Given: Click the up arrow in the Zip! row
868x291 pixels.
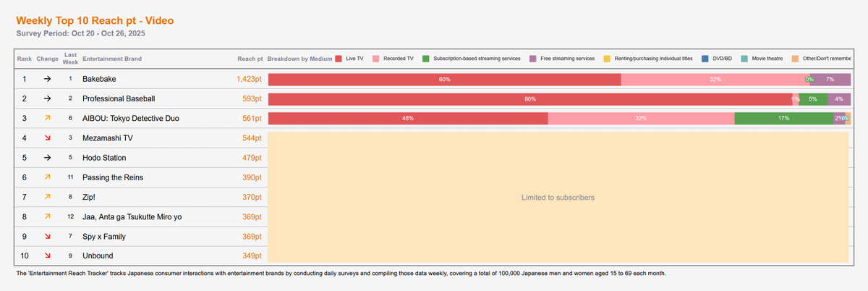Looking at the screenshot, I should [x=47, y=197].
